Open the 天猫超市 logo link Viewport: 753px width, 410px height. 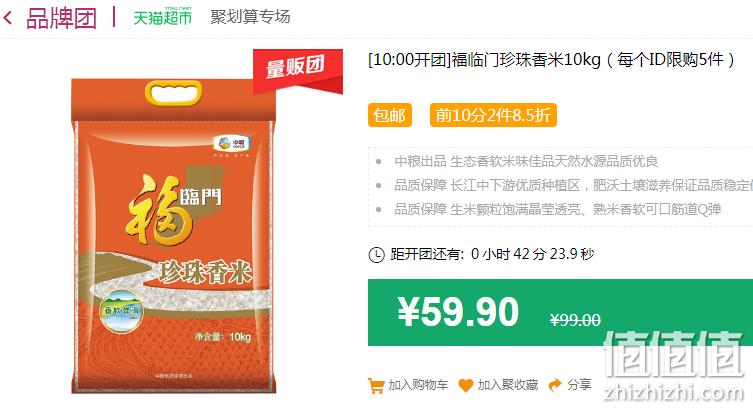162,17
